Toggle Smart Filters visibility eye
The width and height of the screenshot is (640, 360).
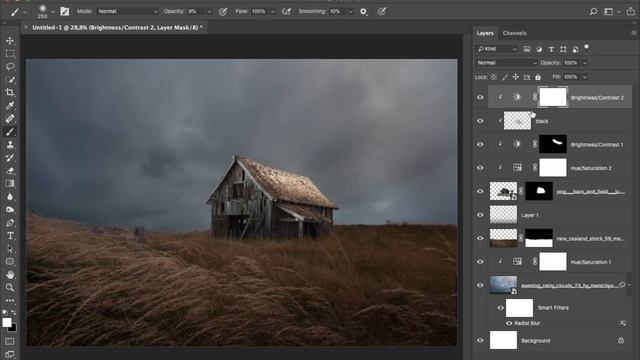click(x=500, y=308)
